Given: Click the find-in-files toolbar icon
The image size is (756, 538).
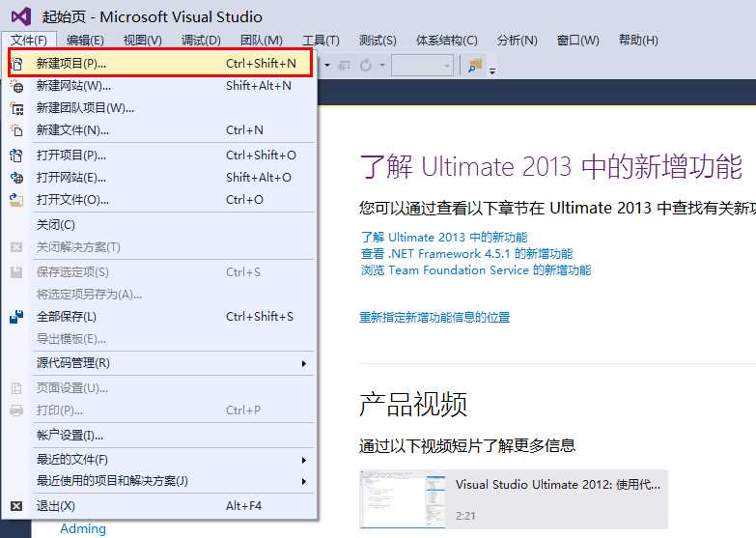Looking at the screenshot, I should (x=475, y=65).
